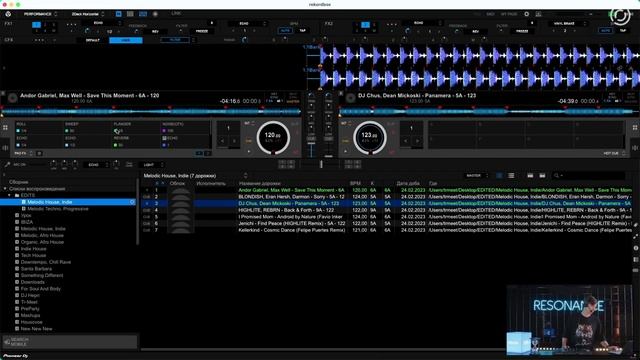Toggle the sampler grid panel icon

coord(130,14)
